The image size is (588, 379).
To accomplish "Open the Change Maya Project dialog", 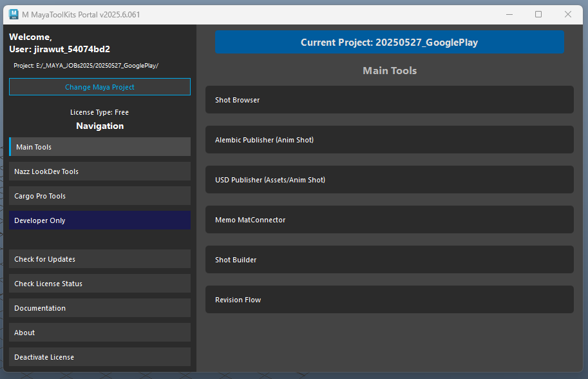I will pos(99,86).
